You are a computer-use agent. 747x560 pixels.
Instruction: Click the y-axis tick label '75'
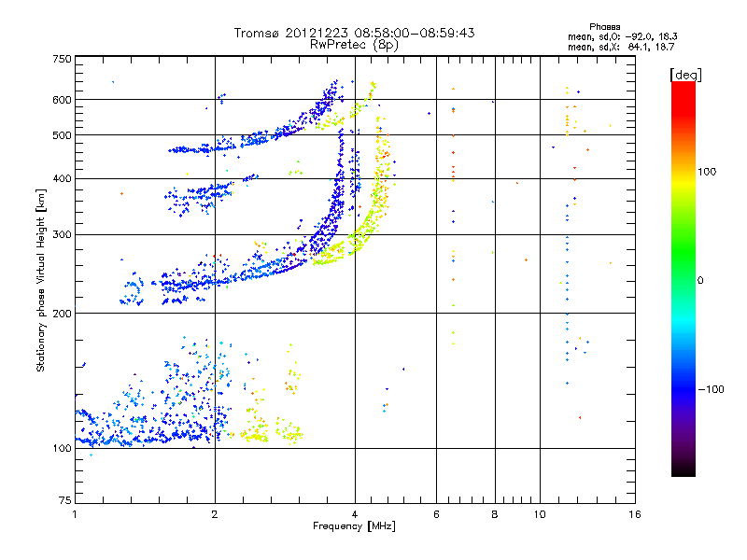click(65, 500)
